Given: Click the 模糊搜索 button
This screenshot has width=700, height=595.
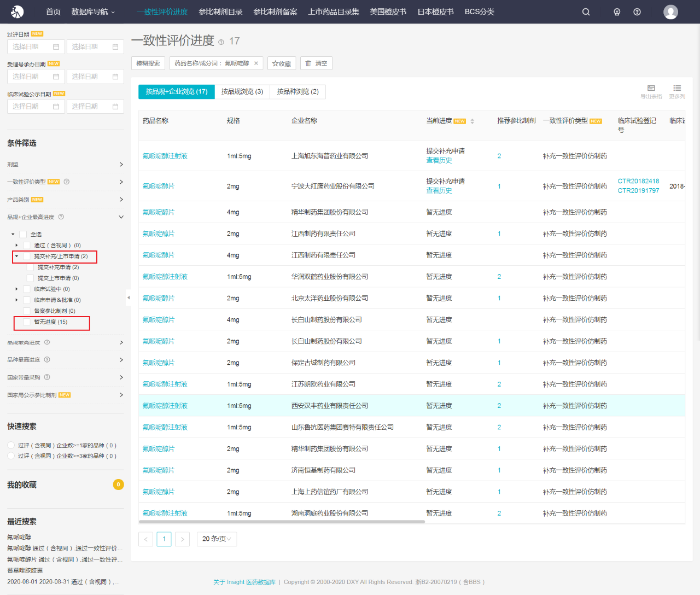Looking at the screenshot, I should coord(148,63).
